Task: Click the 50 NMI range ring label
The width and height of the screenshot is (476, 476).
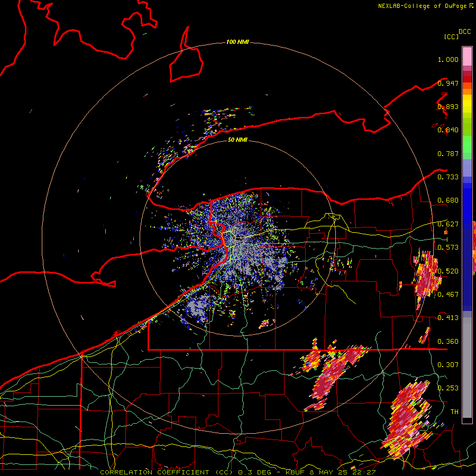Action: [x=237, y=140]
